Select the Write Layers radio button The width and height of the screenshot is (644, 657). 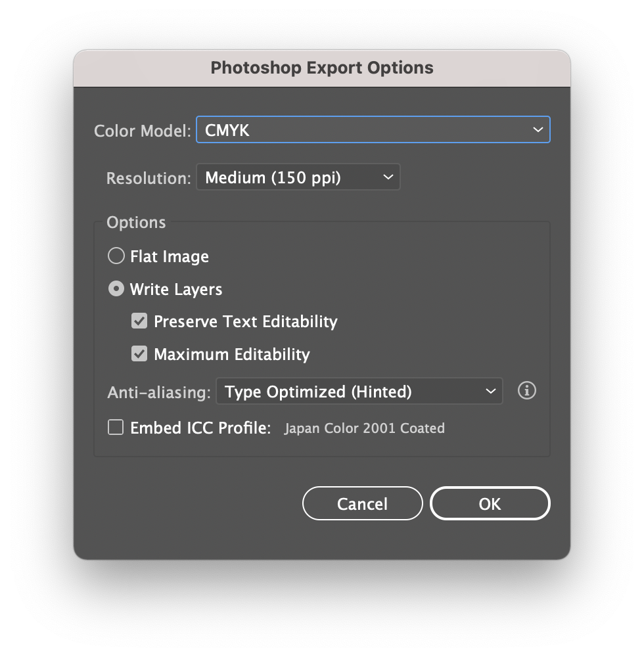pyautogui.click(x=116, y=288)
